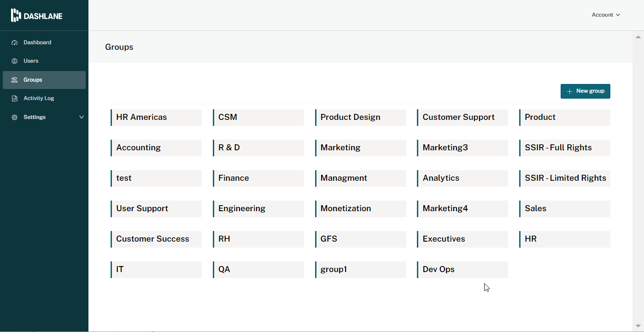Click the Settings gear icon
This screenshot has height=332, width=644.
pos(14,117)
